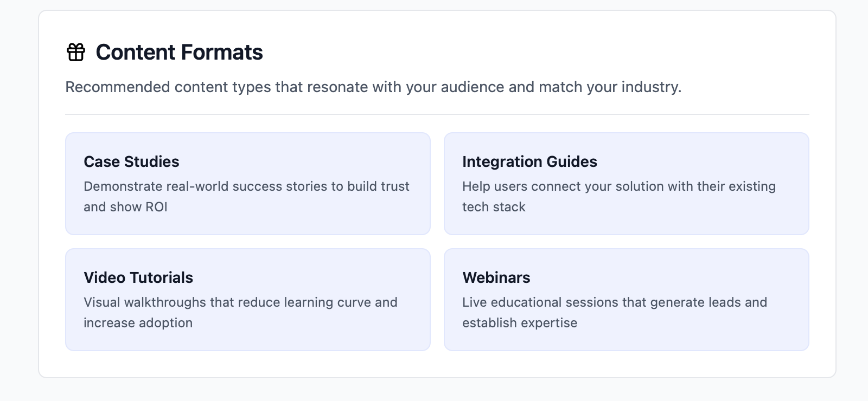
Task: Click the 'Visual walkthroughs that reduce learning' description
Action: [x=240, y=302]
